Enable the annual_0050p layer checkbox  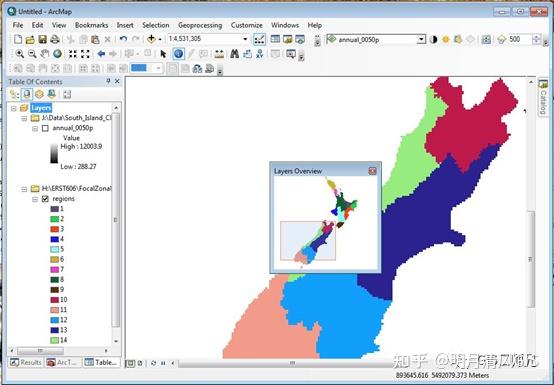click(45, 128)
